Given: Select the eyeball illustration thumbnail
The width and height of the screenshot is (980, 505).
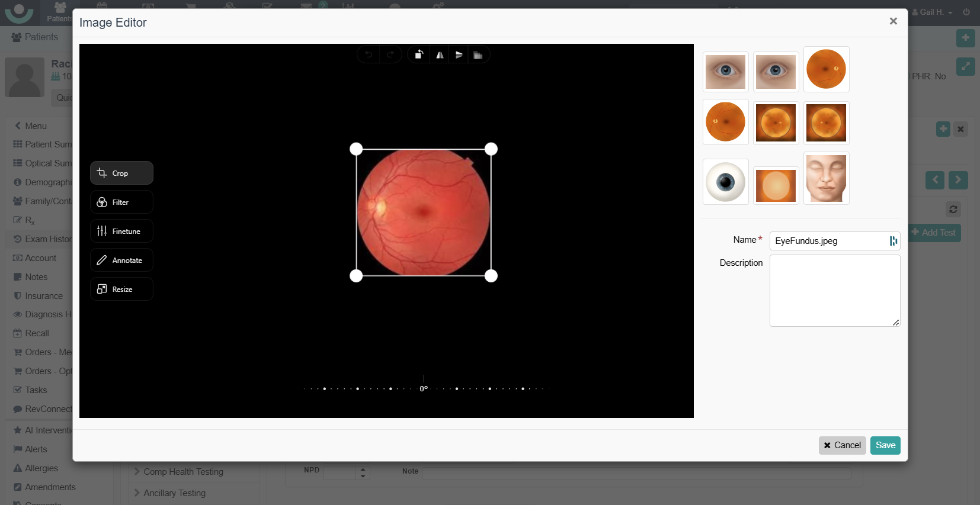Looking at the screenshot, I should pyautogui.click(x=726, y=182).
